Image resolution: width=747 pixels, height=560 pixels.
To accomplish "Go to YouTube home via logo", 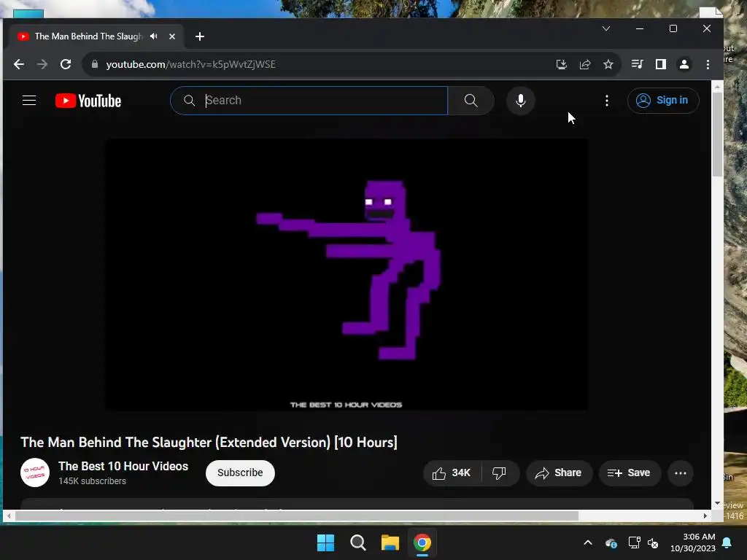I will (x=88, y=101).
